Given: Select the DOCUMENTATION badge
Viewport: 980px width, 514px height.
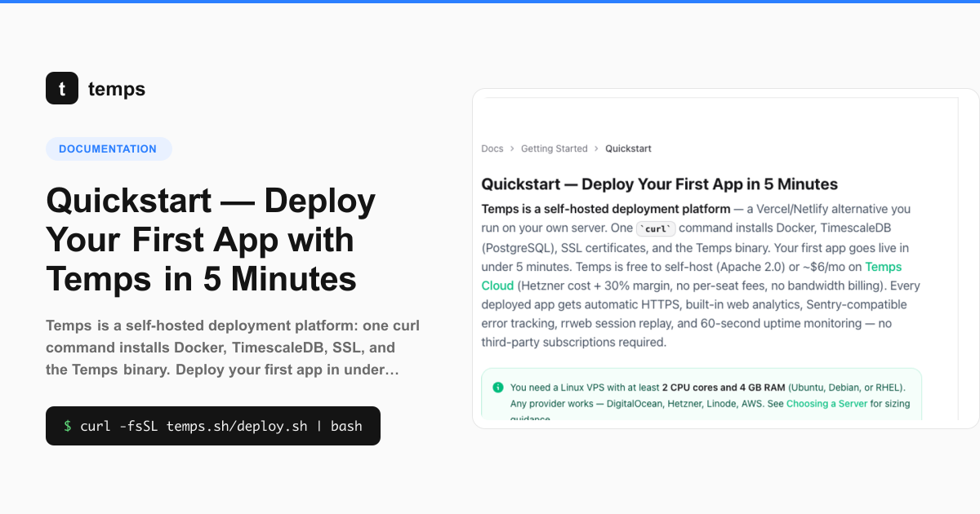Looking at the screenshot, I should coord(109,148).
